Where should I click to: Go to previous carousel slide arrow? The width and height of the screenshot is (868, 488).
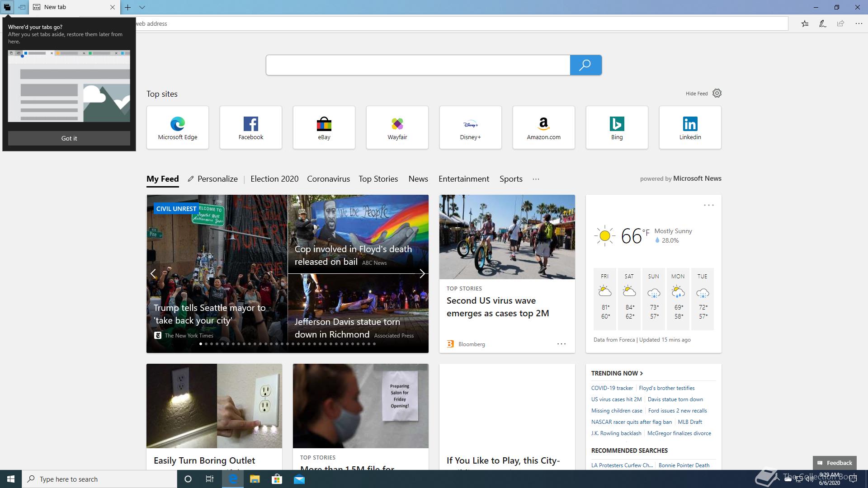tap(153, 274)
